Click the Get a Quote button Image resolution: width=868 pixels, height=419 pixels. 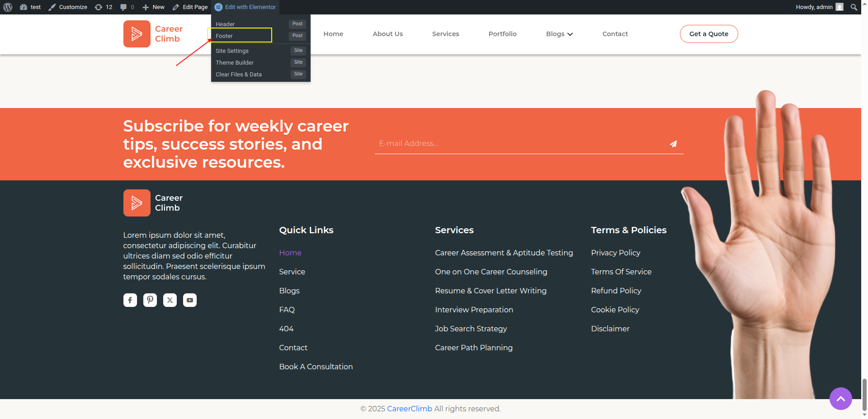(708, 34)
